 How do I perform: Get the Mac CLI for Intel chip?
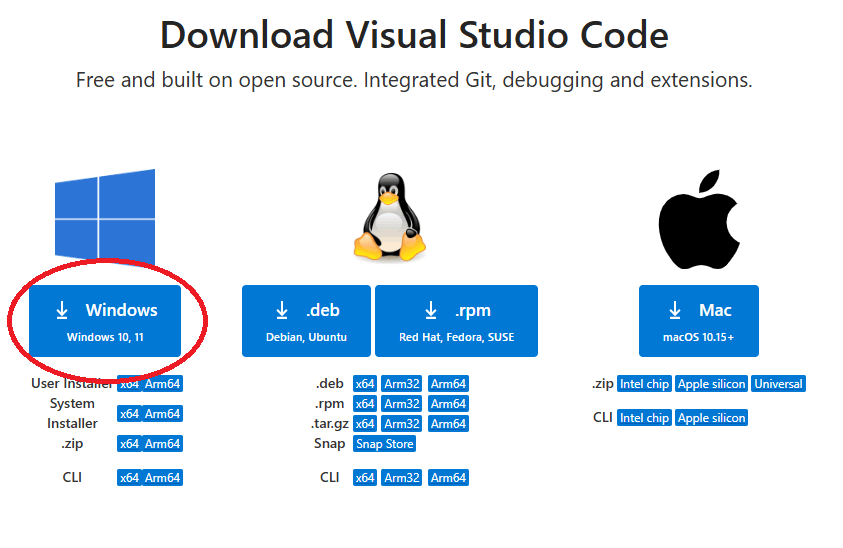coord(644,417)
